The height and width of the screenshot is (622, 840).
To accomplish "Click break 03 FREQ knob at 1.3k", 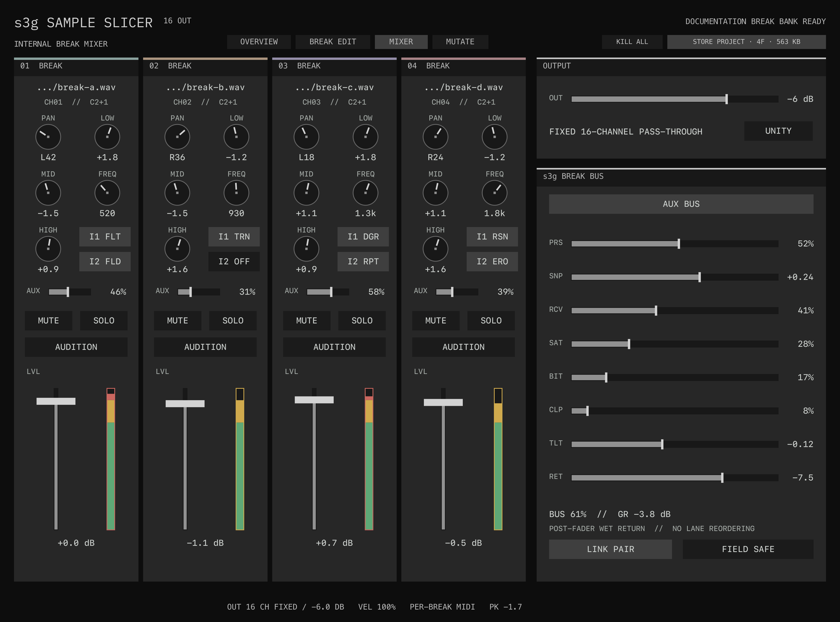I will click(x=365, y=193).
